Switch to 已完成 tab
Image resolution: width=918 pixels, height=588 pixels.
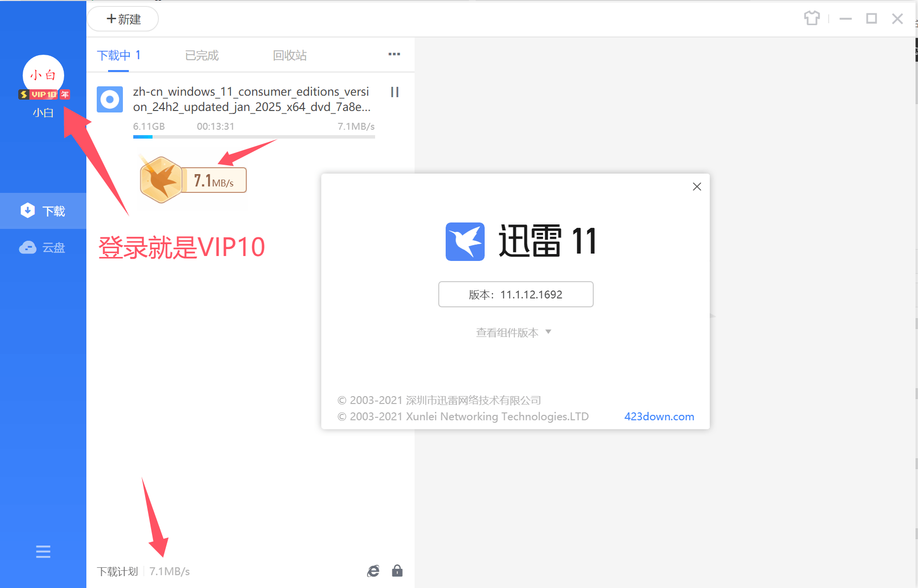tap(202, 55)
